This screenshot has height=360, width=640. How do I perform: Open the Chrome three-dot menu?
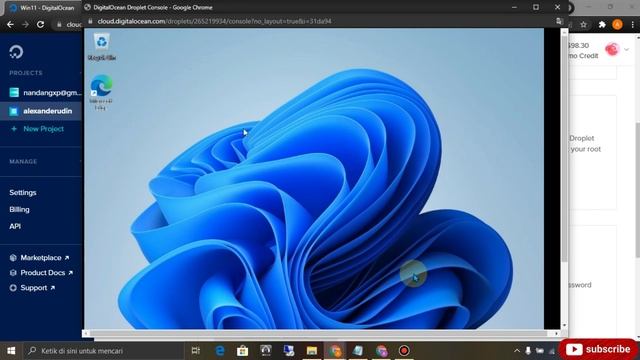[633, 24]
